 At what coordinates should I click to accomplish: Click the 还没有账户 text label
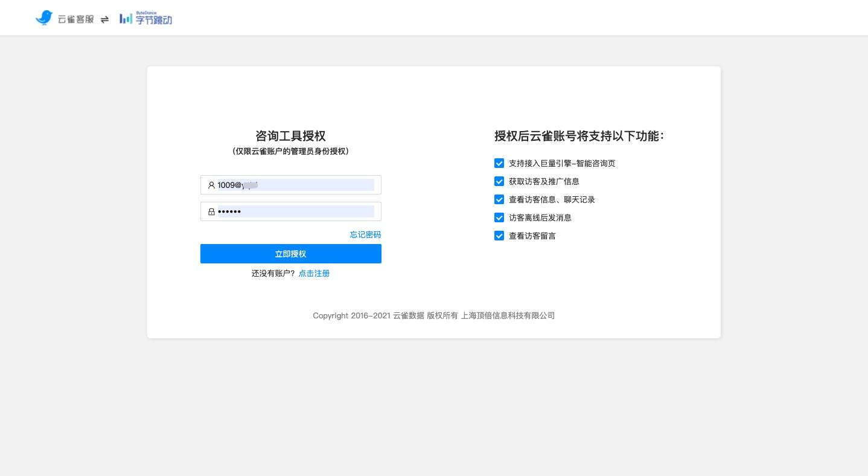click(x=273, y=273)
